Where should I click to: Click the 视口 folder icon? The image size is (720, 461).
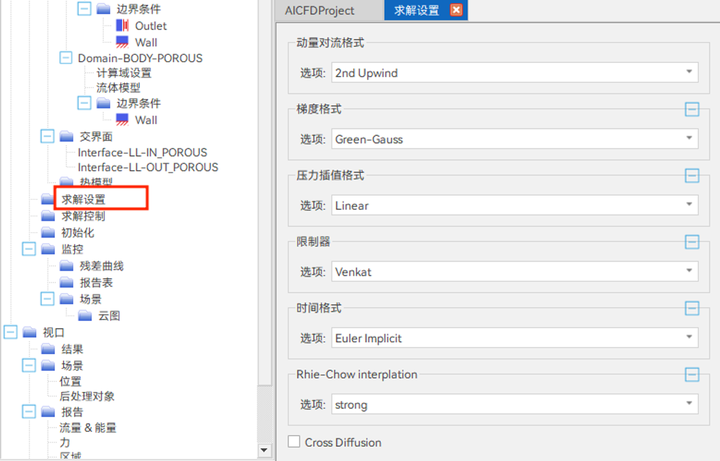tap(29, 332)
